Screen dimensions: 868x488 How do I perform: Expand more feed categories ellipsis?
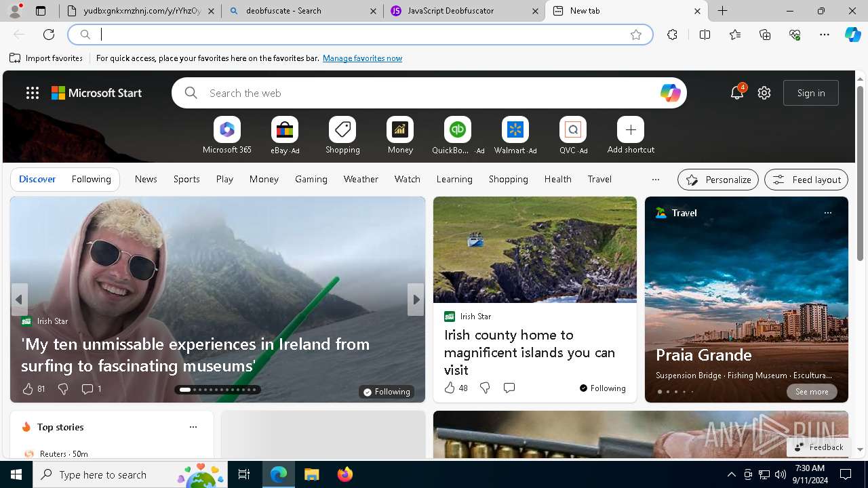(655, 180)
